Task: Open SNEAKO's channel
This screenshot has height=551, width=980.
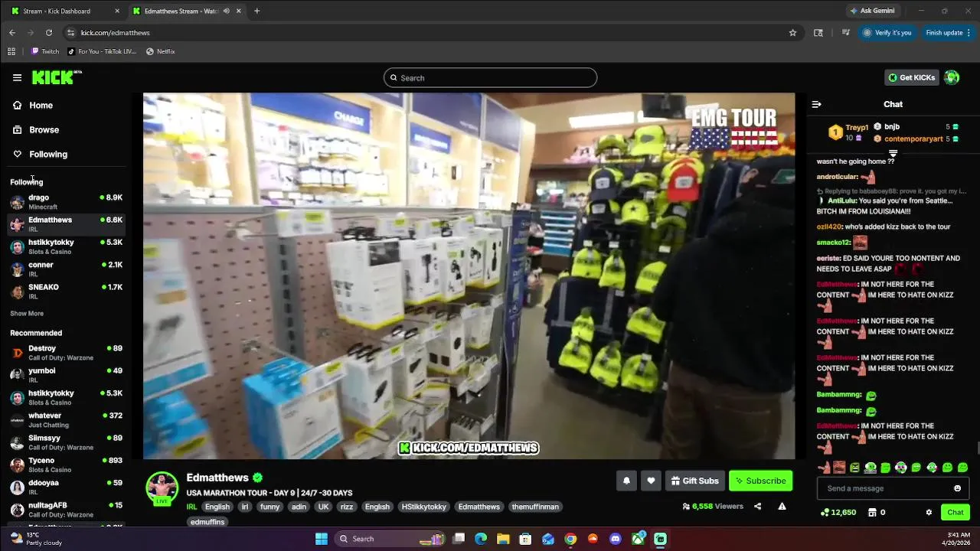Action: [66, 291]
